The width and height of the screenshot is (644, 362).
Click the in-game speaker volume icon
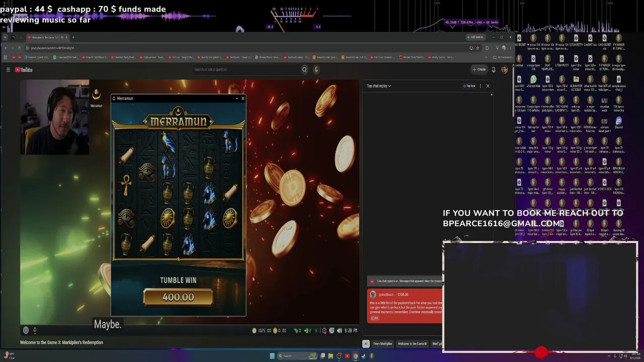click(x=340, y=330)
